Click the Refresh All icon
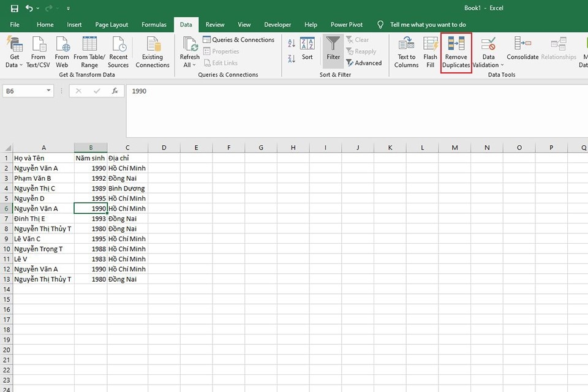588x392 pixels. tap(190, 45)
